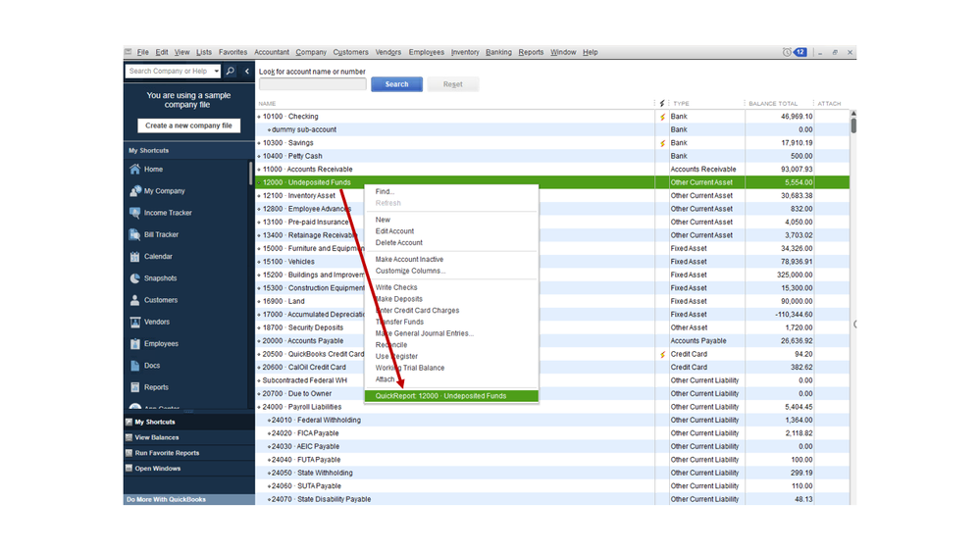Choose QuickReport: 12000 Undeposited Funds
This screenshot has height=551, width=980.
(451, 396)
